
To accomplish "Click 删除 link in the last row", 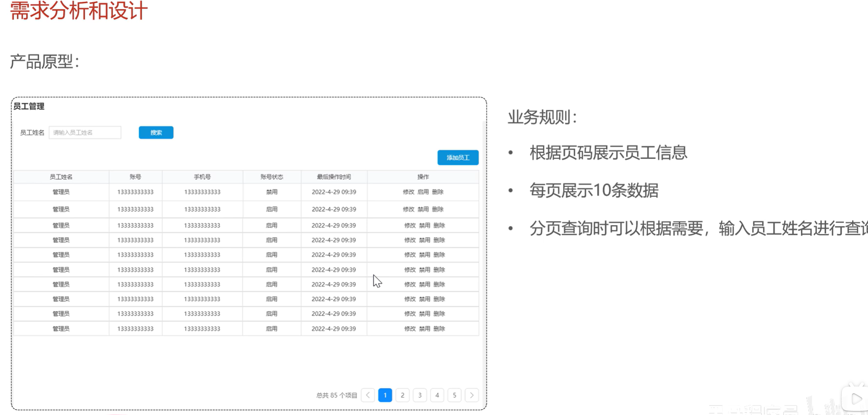I will [439, 328].
